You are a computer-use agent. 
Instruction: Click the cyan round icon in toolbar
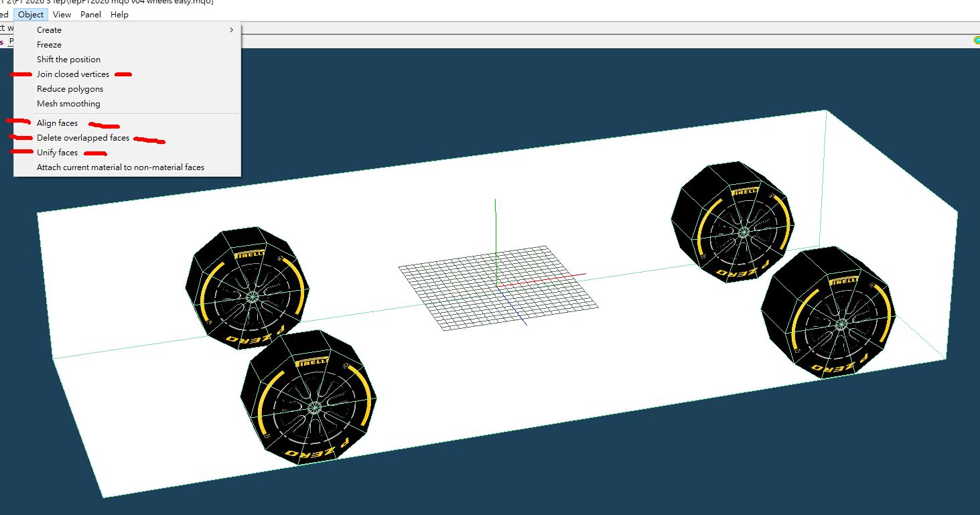977,41
